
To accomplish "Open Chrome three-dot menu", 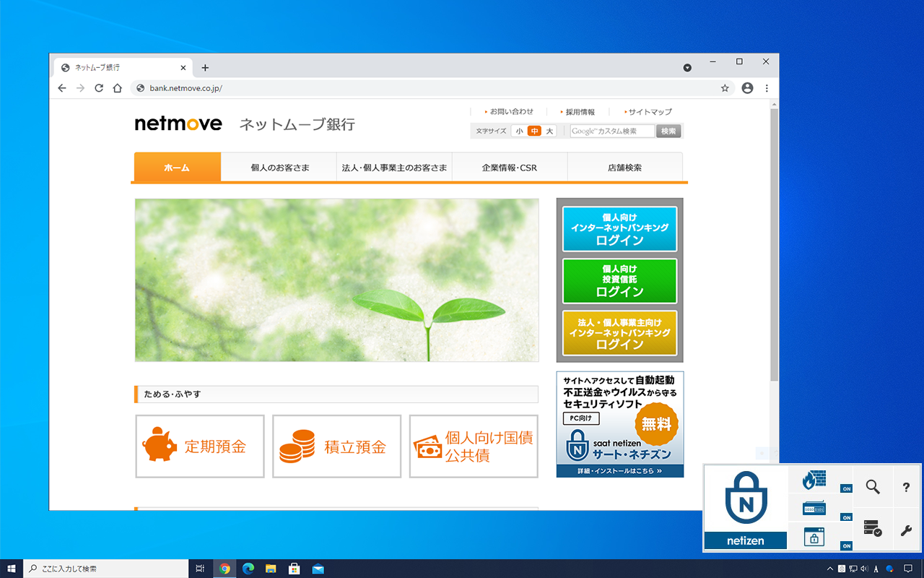I will (767, 88).
